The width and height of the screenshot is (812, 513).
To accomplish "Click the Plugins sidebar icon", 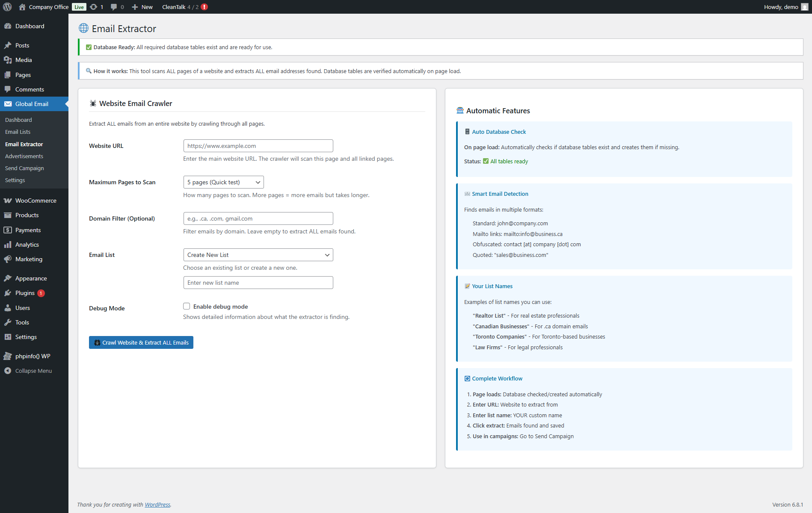I will (8, 293).
